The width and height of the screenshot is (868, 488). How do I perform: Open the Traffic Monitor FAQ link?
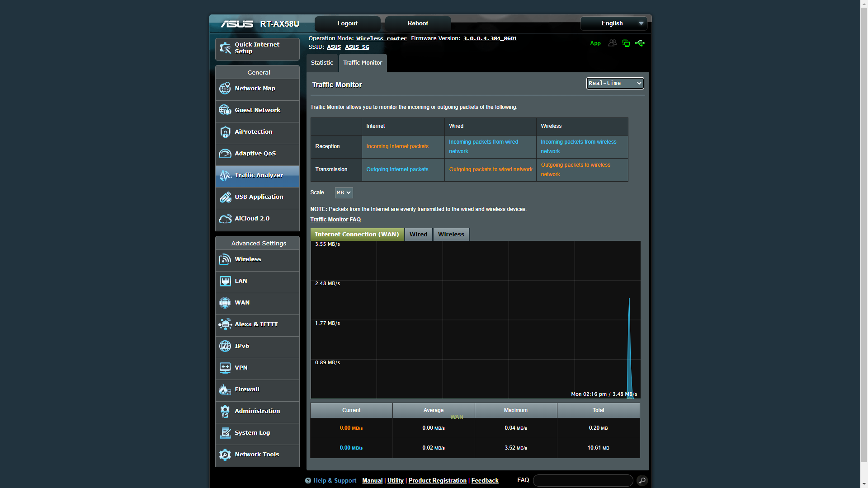click(335, 220)
